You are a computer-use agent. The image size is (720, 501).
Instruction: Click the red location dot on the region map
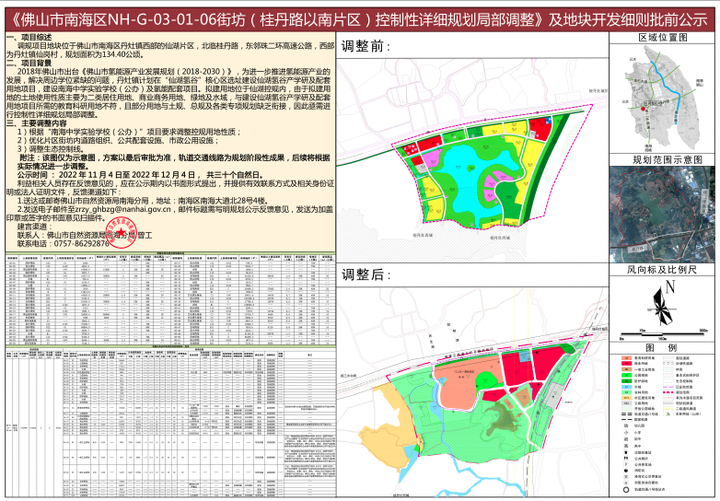click(643, 109)
